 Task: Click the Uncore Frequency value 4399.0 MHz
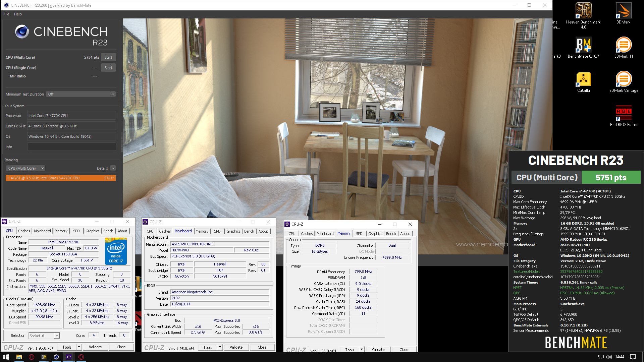click(392, 257)
